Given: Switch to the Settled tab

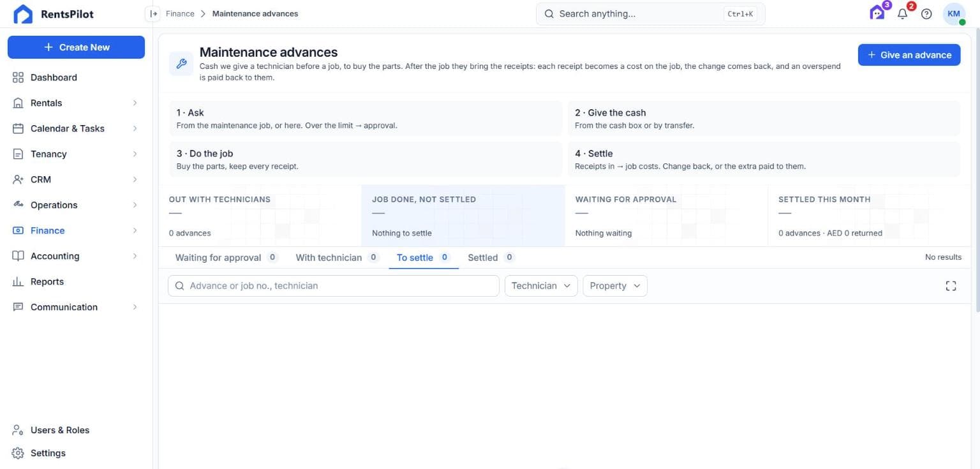Looking at the screenshot, I should click(491, 258).
